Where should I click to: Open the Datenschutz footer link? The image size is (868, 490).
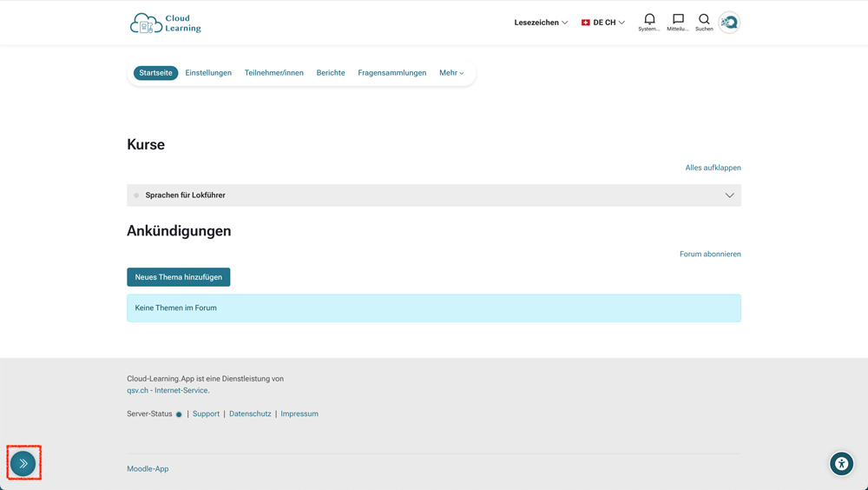(x=250, y=414)
